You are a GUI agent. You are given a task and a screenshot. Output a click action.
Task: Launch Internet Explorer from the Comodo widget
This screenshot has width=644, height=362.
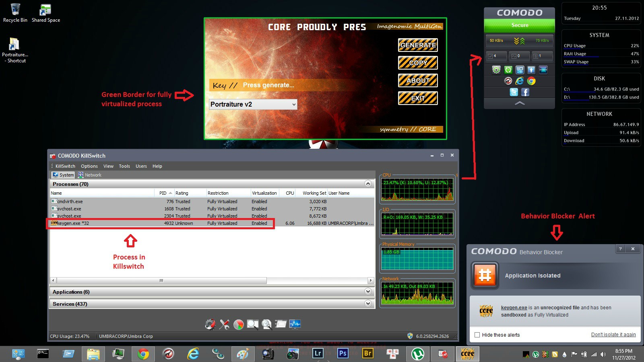(520, 81)
